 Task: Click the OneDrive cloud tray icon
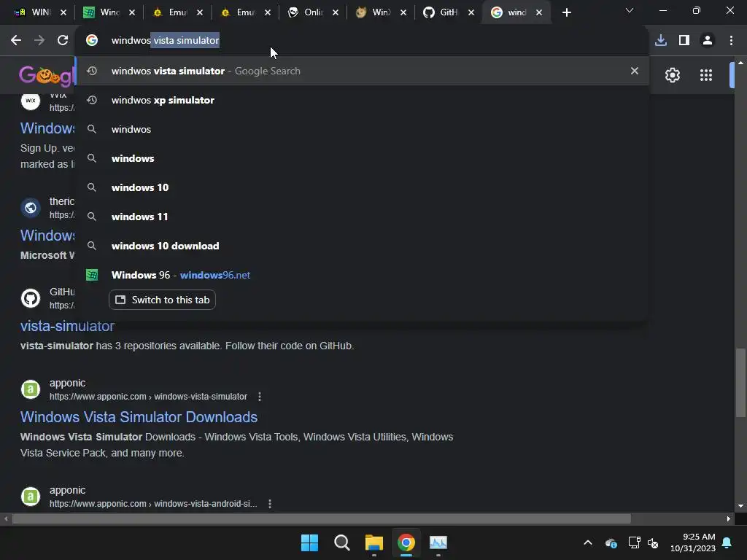coord(611,542)
